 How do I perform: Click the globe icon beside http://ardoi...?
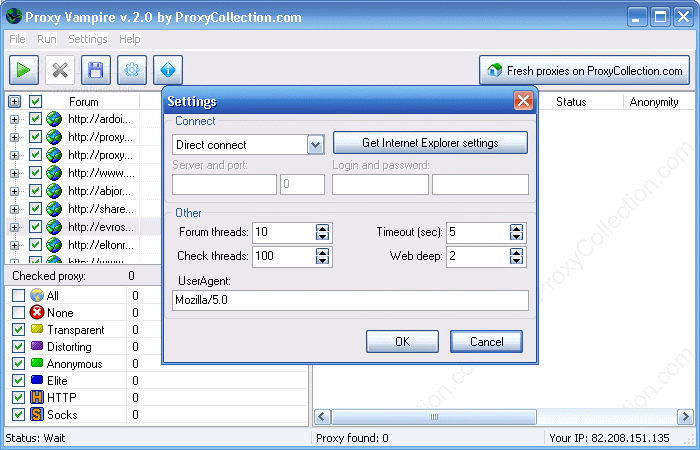[x=54, y=119]
